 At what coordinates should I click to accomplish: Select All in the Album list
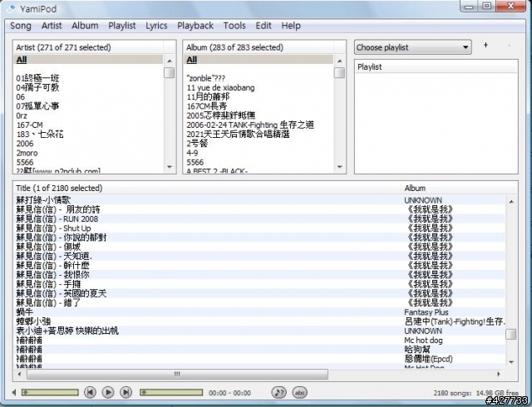259,60
